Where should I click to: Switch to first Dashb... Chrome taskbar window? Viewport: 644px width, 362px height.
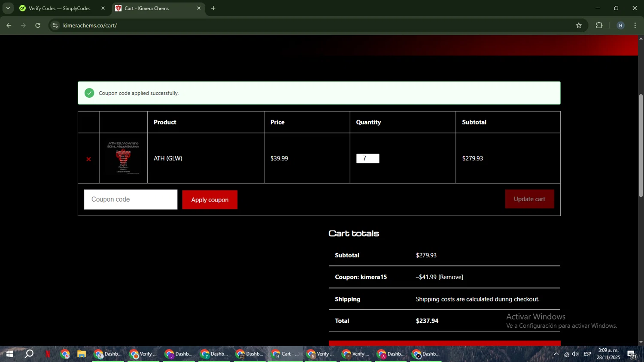[108, 354]
